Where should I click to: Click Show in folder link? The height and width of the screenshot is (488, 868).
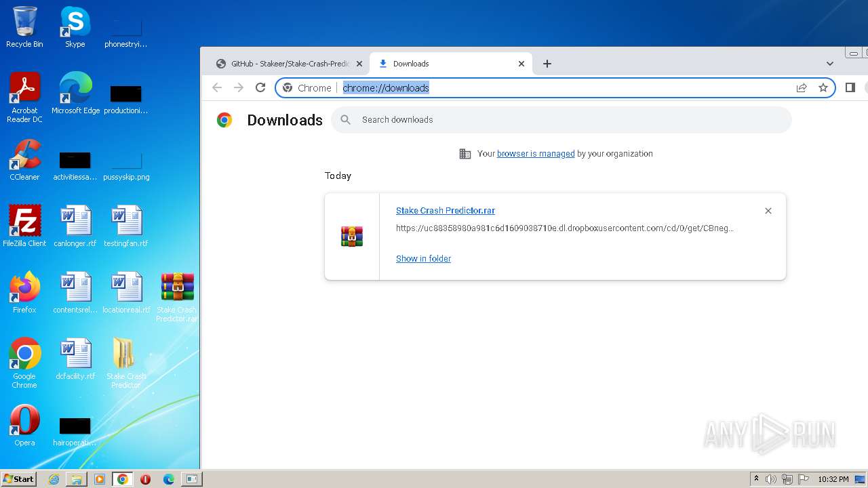pos(423,258)
